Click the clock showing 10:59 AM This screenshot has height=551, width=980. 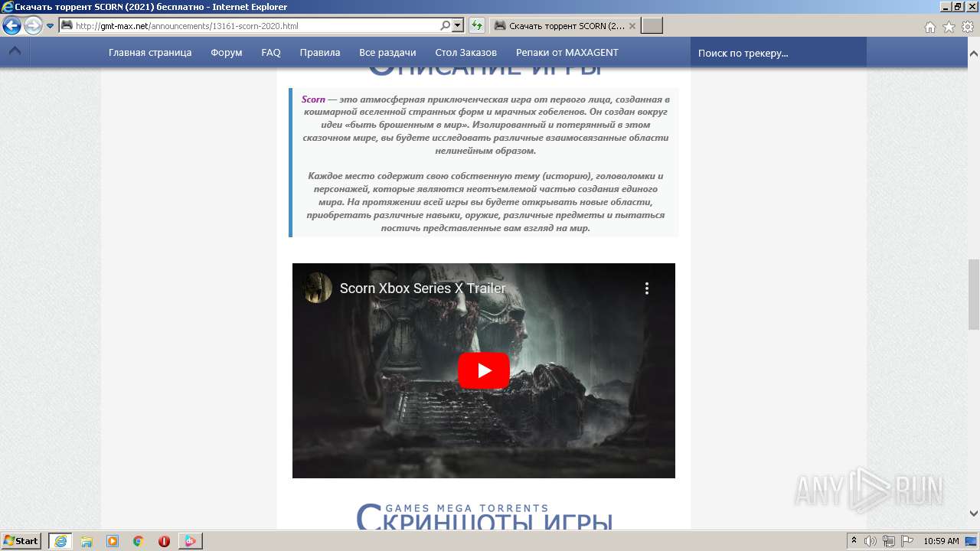click(941, 541)
